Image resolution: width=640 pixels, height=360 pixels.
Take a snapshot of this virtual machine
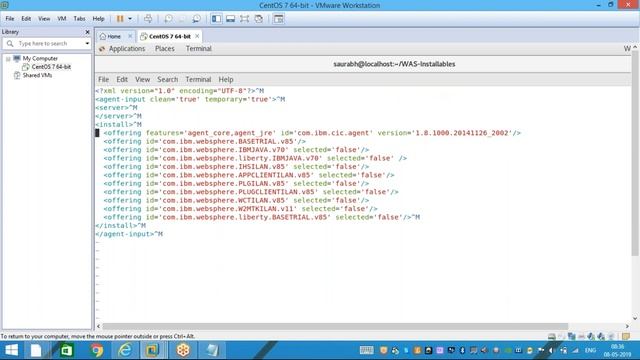168,19
